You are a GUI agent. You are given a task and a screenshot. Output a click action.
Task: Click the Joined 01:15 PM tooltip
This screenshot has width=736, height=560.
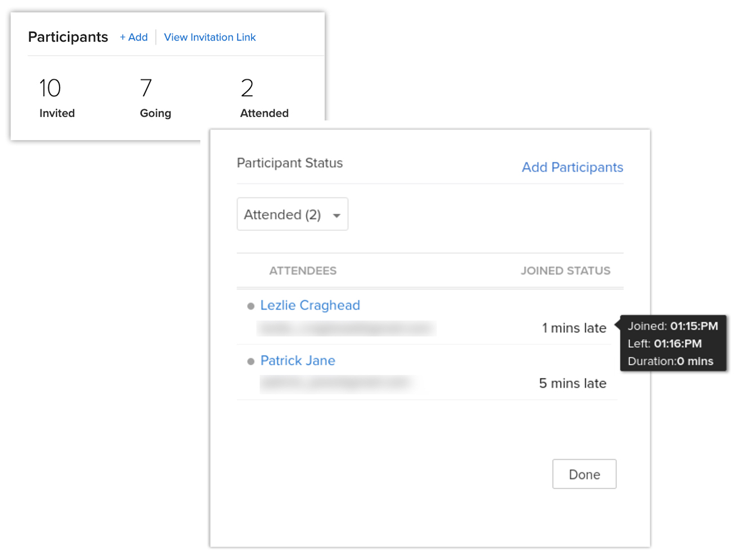point(673,343)
